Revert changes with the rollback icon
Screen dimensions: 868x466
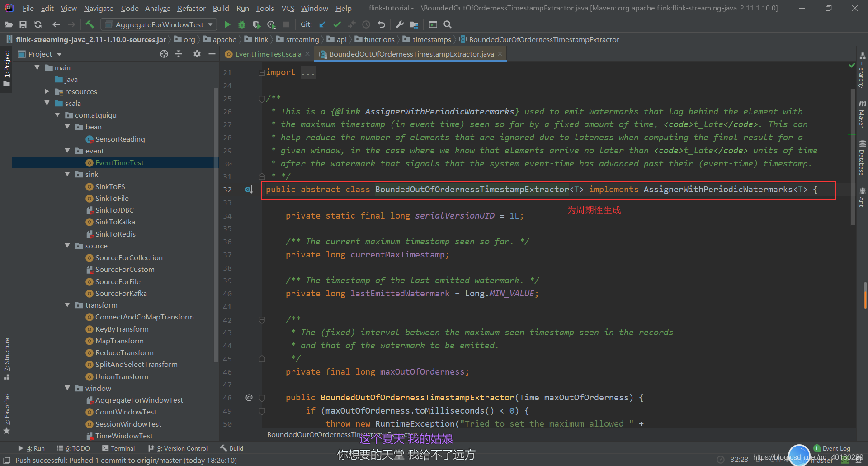[381, 24]
